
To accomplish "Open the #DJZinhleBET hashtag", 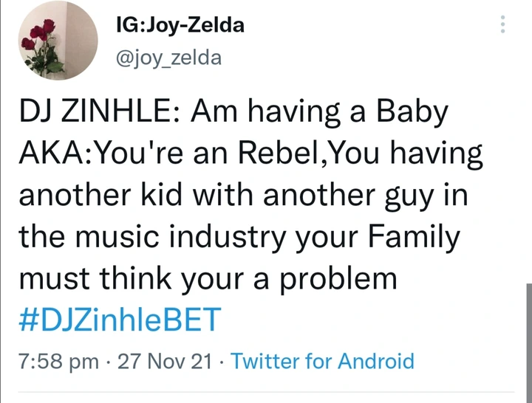I will [120, 320].
